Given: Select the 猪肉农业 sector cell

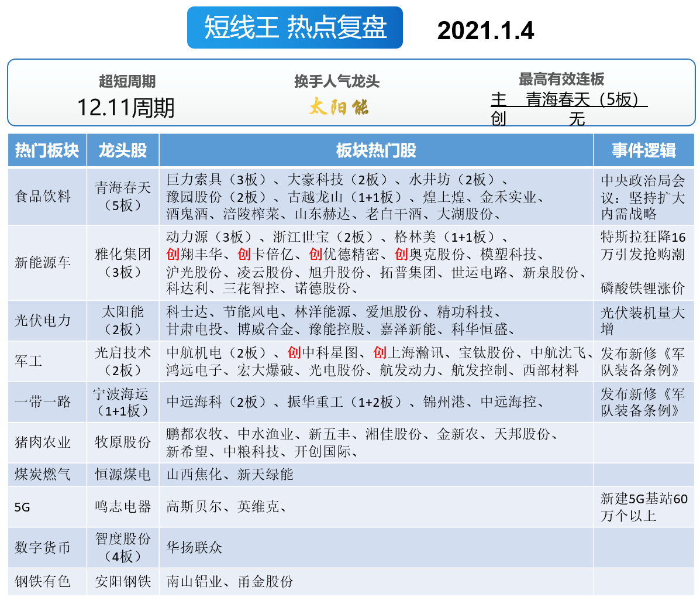Looking at the screenshot, I should pos(47,442).
